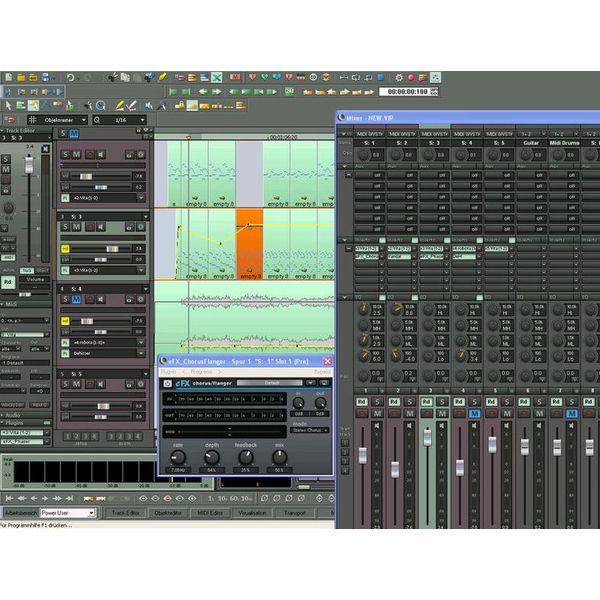Select the arrow pointer mouse tool
This screenshot has height=600, width=600.
8,104
